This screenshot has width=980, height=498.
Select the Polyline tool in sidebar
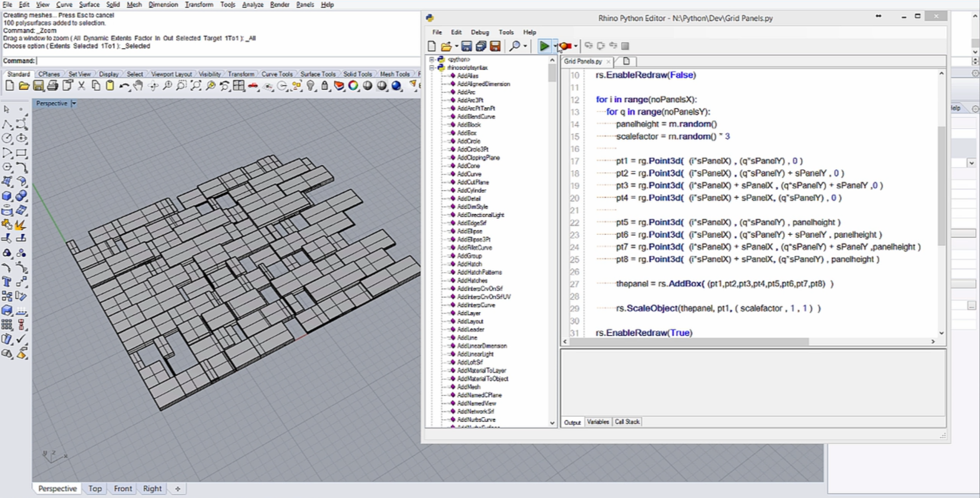(x=7, y=124)
